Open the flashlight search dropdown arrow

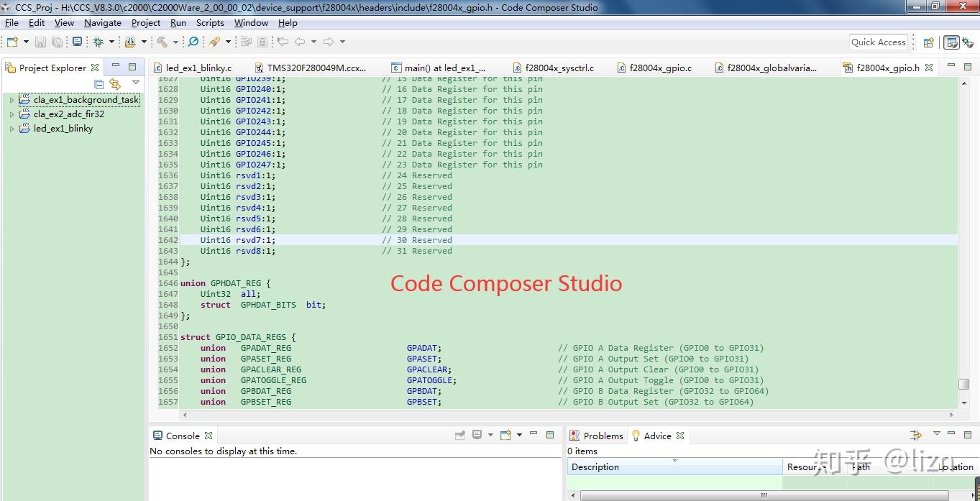coord(228,42)
